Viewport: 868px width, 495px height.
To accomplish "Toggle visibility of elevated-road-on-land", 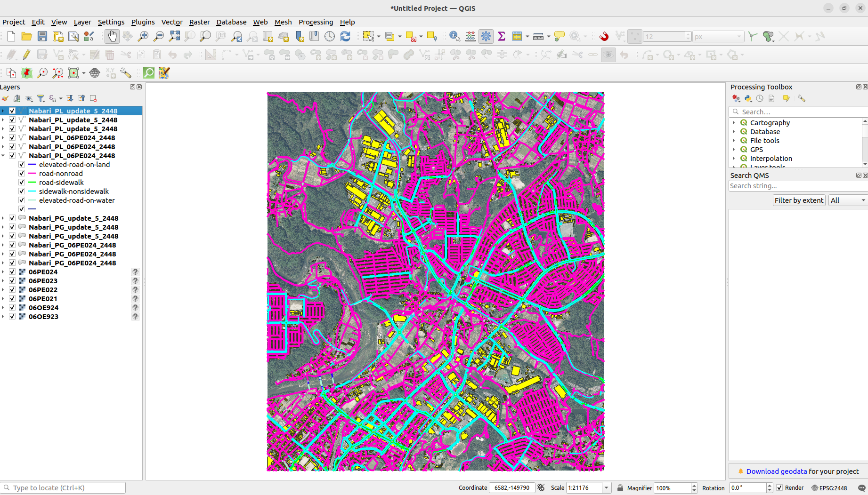I will 22,165.
